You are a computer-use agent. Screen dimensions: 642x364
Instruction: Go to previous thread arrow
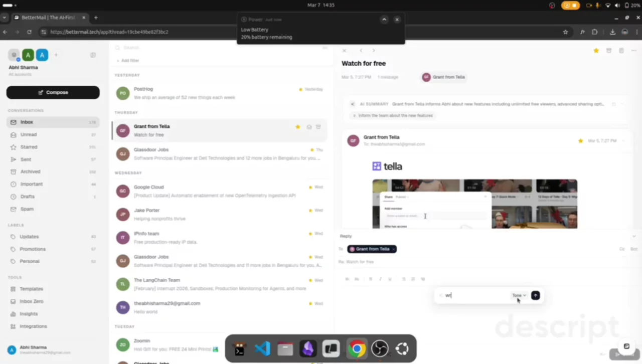361,51
